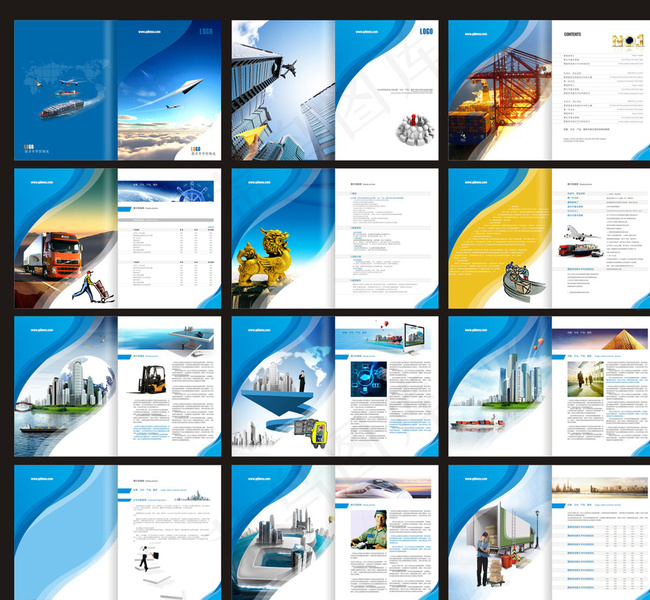Click the photo of businessmen walking
This screenshot has height=600, width=650.
click(585, 379)
